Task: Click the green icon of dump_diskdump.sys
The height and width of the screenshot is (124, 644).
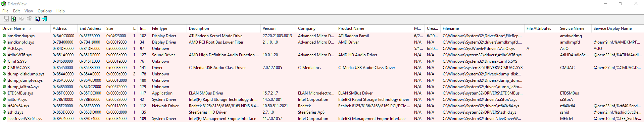Action: [4, 74]
